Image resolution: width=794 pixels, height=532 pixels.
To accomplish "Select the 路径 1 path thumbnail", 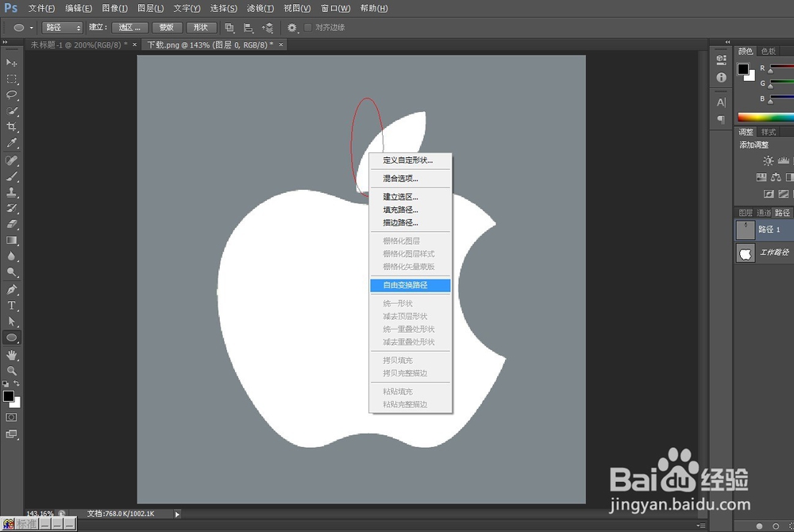I will [x=745, y=229].
